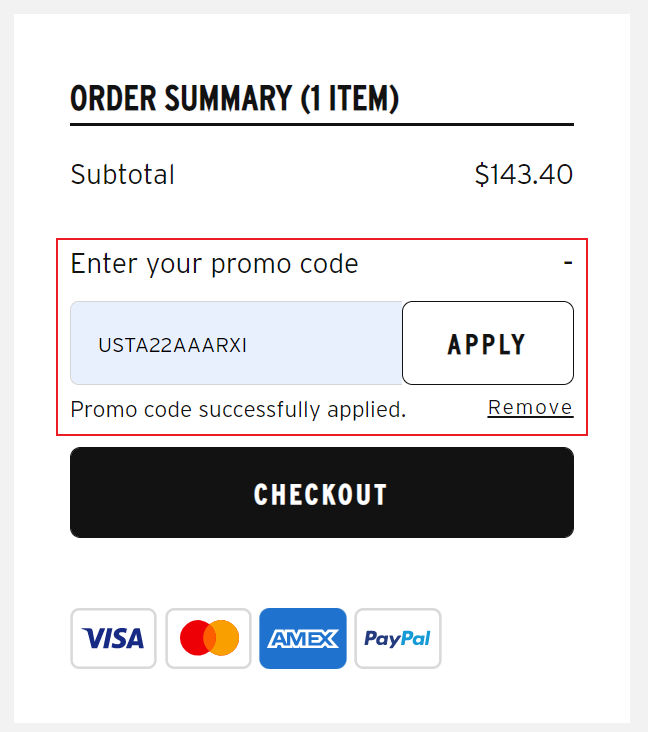
Task: Remove the applied promo code
Action: point(530,407)
